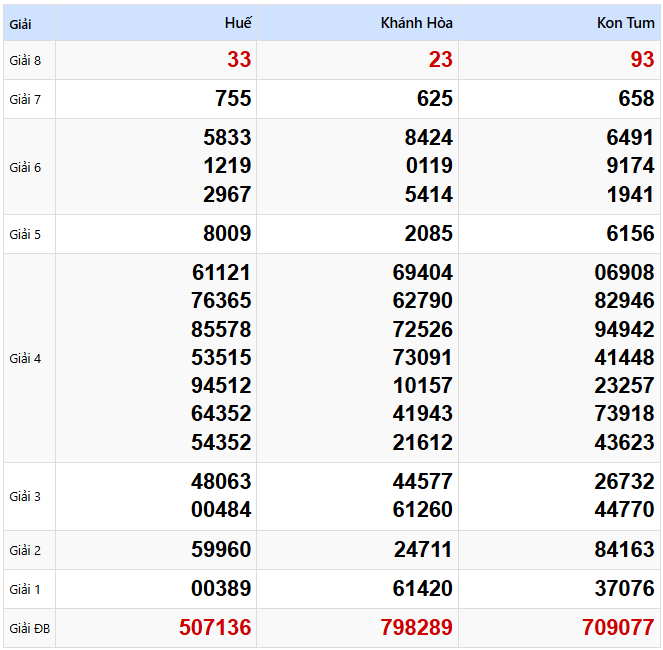Screen dimensions: 663x650
Task: Select the Giải 8 row label
Action: coord(25,60)
